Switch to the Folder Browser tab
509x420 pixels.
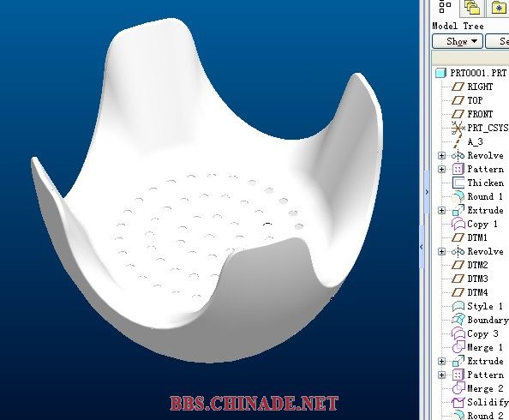472,8
